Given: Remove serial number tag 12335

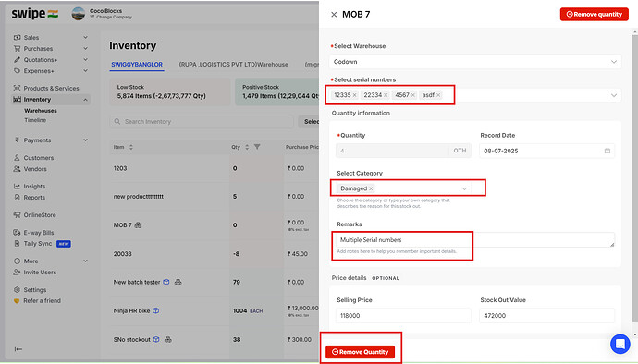Looking at the screenshot, I should [354, 95].
